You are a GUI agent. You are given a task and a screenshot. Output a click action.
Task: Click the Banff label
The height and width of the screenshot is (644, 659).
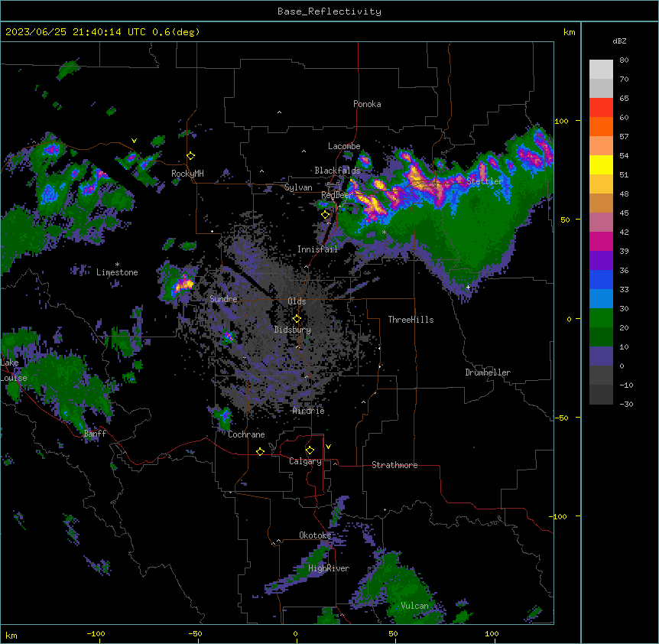(x=95, y=434)
